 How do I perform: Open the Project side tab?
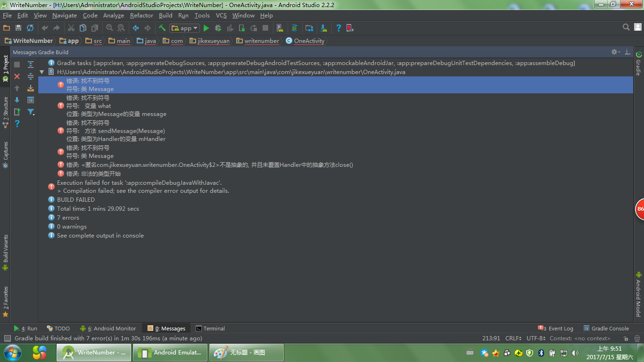coord(5,69)
